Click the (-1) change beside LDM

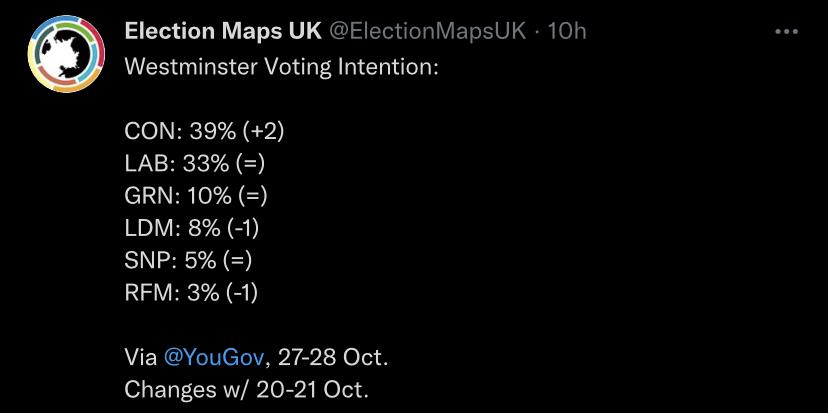pyautogui.click(x=241, y=229)
